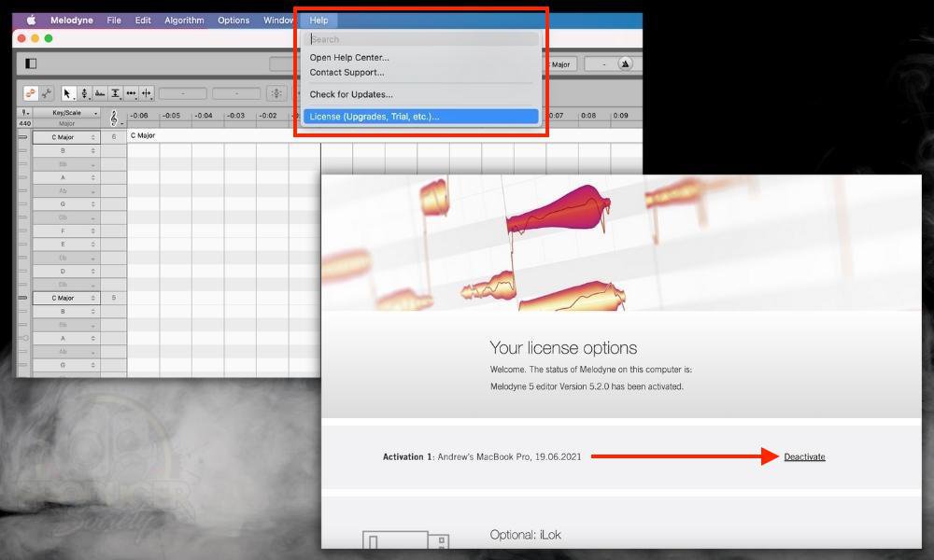Viewport: 934px width, 560px height.
Task: Click the 'Optional: iLok' heading
Action: [x=525, y=535]
